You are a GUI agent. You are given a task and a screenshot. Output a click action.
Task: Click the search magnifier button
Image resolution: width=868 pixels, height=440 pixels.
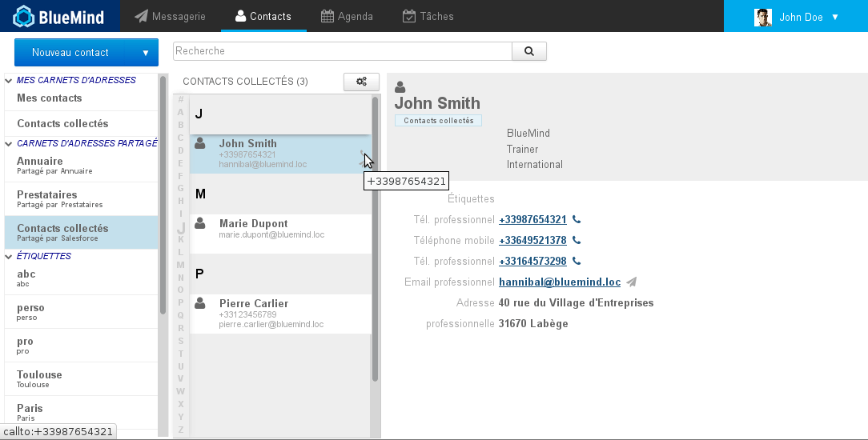pyautogui.click(x=528, y=51)
